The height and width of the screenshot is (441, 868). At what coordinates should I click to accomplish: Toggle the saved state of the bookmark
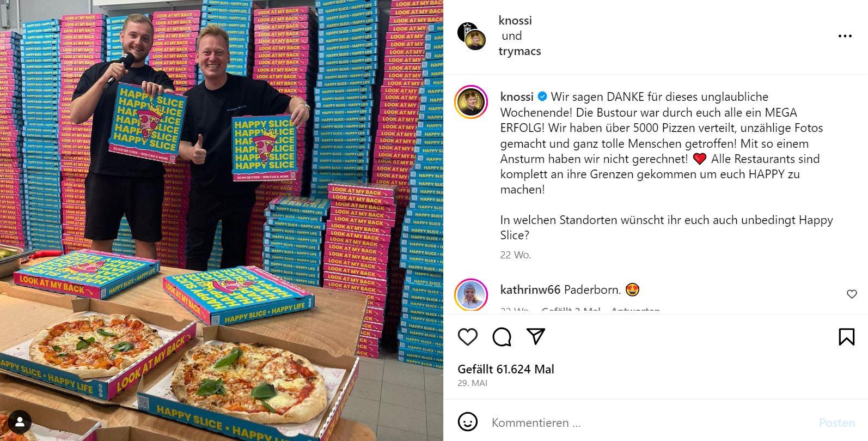click(846, 337)
